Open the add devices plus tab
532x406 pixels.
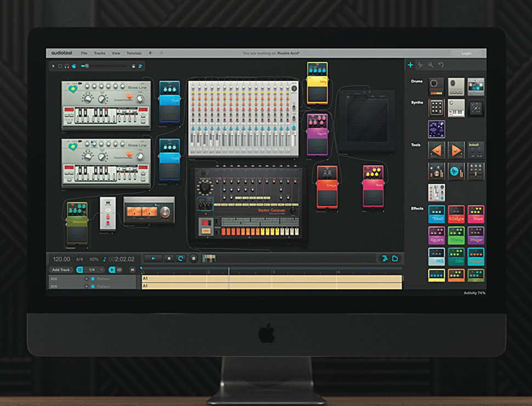(x=410, y=65)
